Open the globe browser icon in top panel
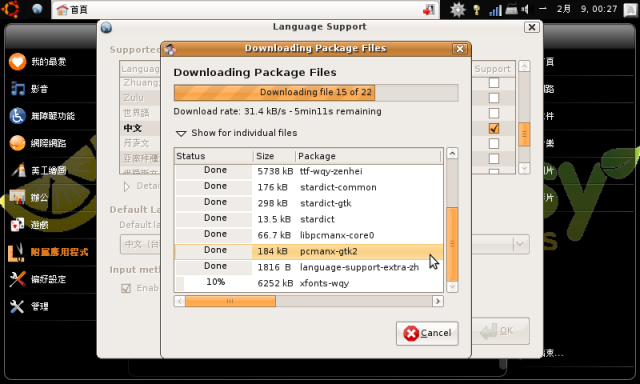 (37, 9)
